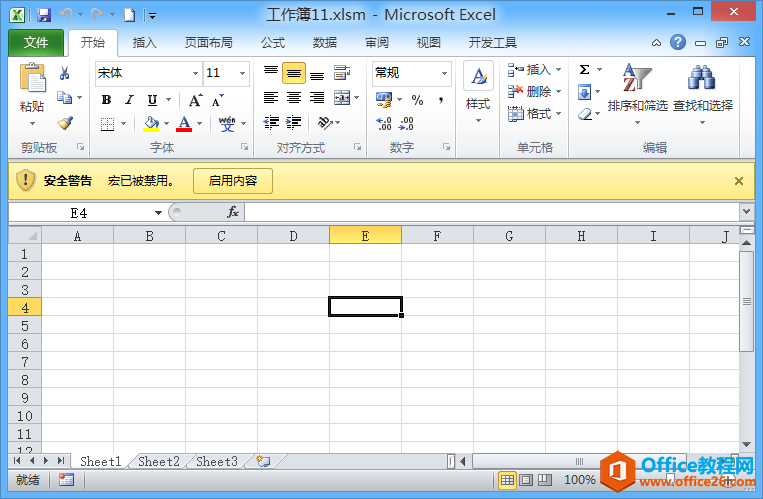The image size is (763, 499).
Task: Click the Paste clipboard icon
Action: (x=32, y=79)
